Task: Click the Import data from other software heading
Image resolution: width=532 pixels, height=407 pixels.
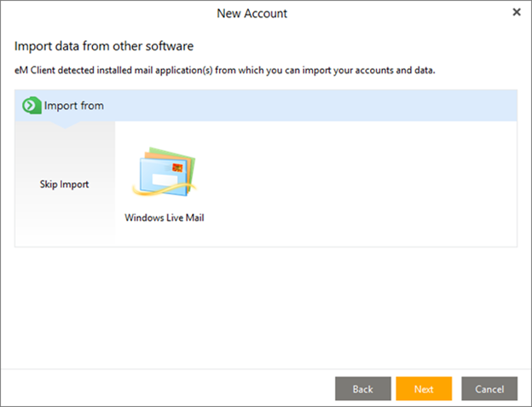Action: [x=104, y=45]
